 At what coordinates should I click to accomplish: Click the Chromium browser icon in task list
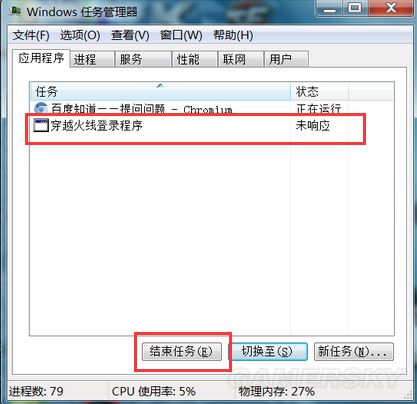pyautogui.click(x=41, y=109)
